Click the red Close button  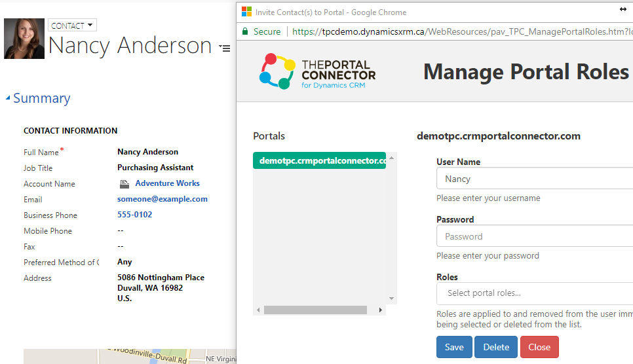tap(539, 347)
